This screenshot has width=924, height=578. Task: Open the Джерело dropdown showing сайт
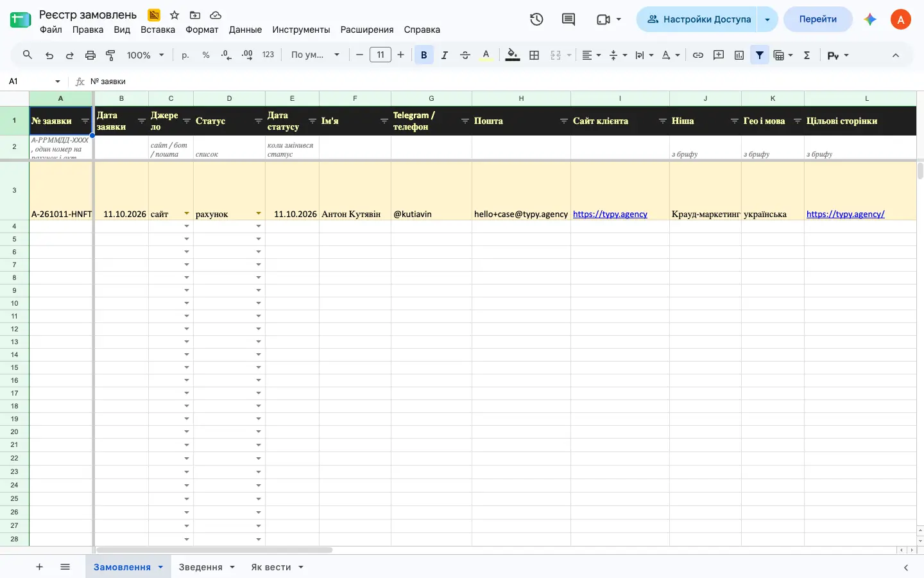pos(187,214)
